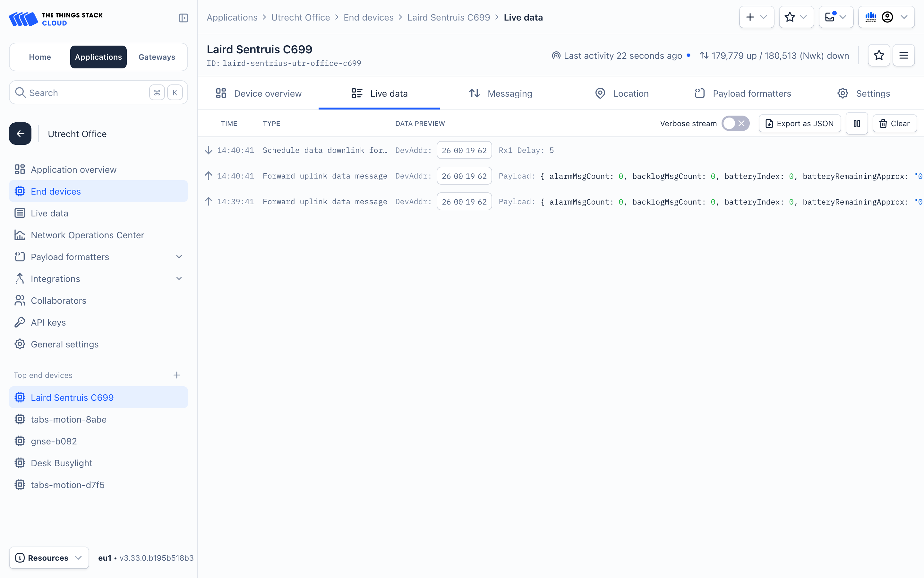Export events as JSON

coord(800,124)
